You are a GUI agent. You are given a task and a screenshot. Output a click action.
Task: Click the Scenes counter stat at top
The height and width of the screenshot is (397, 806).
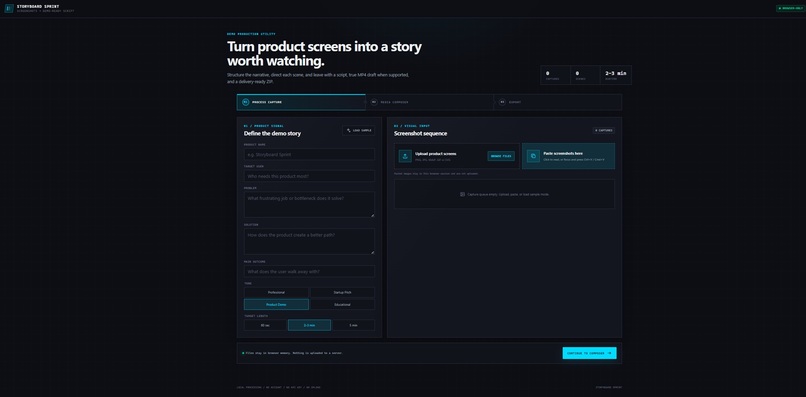585,75
